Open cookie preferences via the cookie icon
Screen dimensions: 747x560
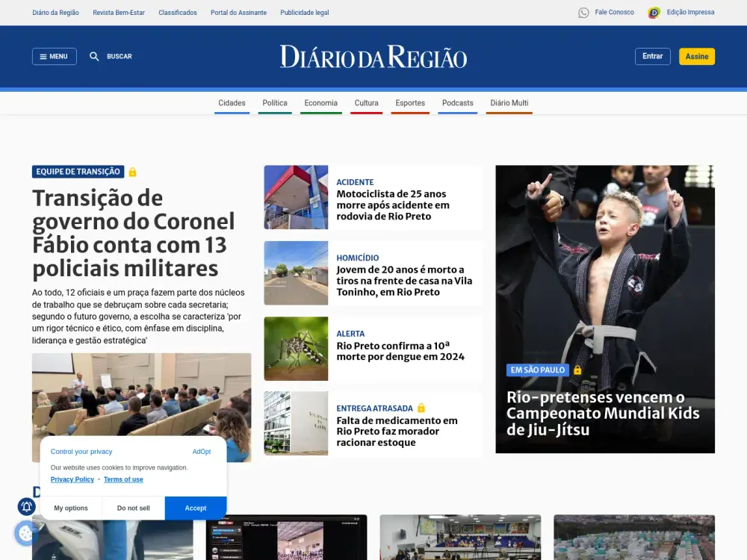click(x=26, y=533)
